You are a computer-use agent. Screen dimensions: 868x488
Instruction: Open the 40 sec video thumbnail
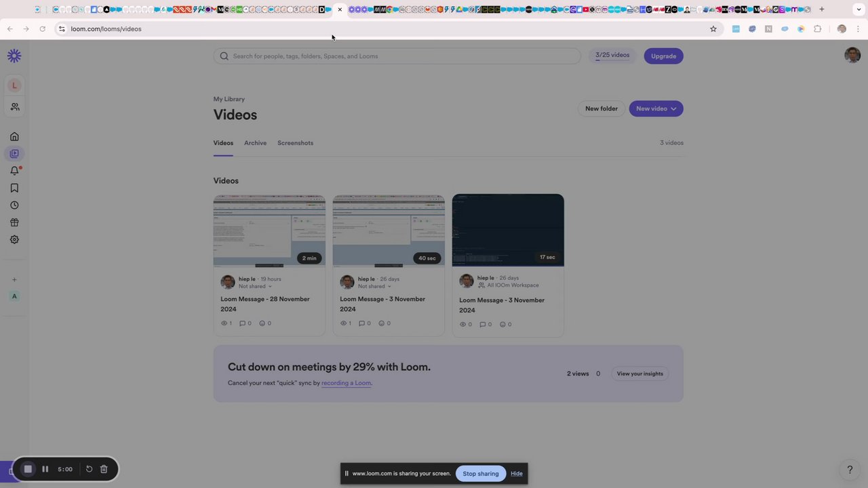click(389, 231)
